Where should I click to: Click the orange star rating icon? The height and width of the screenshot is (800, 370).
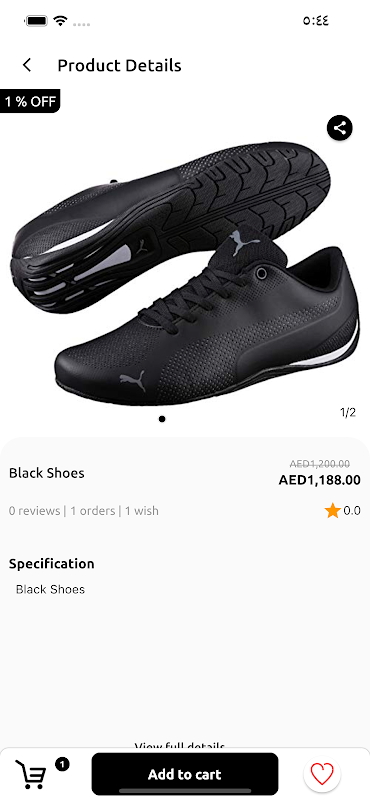pos(333,511)
